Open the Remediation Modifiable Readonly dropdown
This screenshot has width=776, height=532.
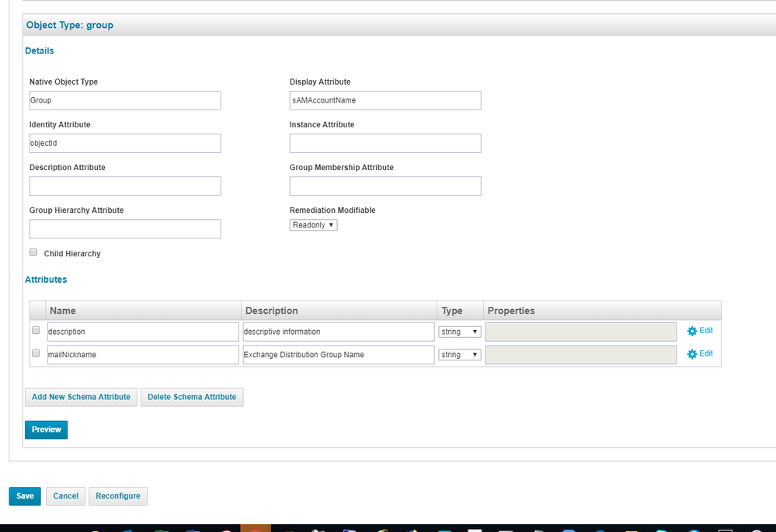pos(313,225)
